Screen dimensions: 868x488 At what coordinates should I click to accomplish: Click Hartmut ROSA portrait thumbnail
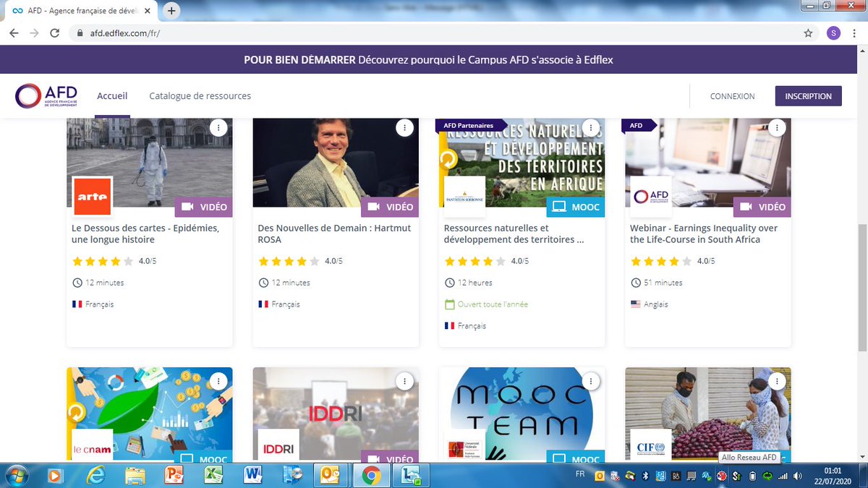(x=336, y=163)
